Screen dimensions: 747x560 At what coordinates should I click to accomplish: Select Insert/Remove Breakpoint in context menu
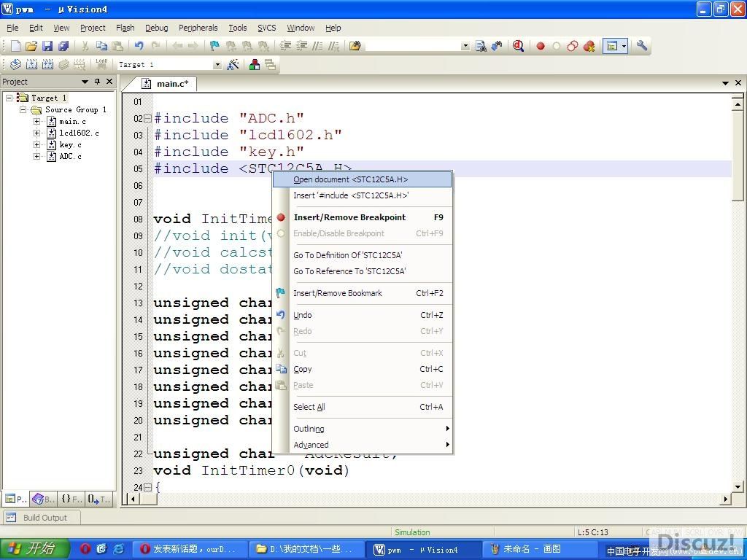pos(362,217)
